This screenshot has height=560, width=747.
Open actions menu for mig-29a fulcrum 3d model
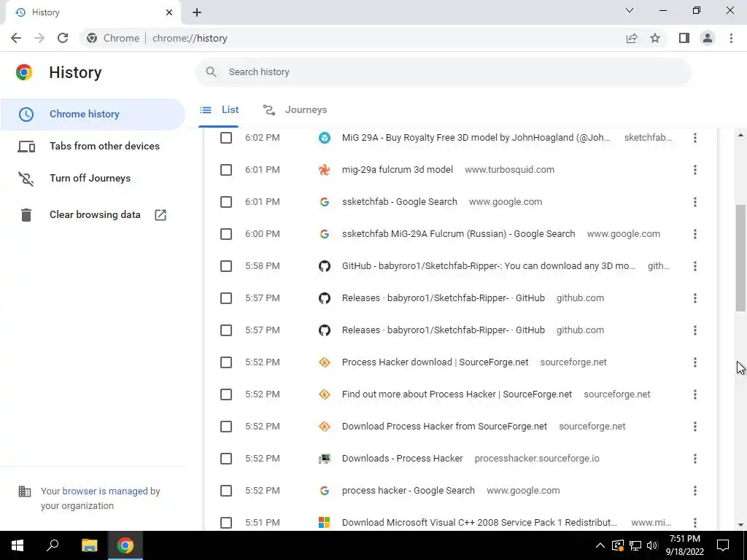(x=694, y=170)
